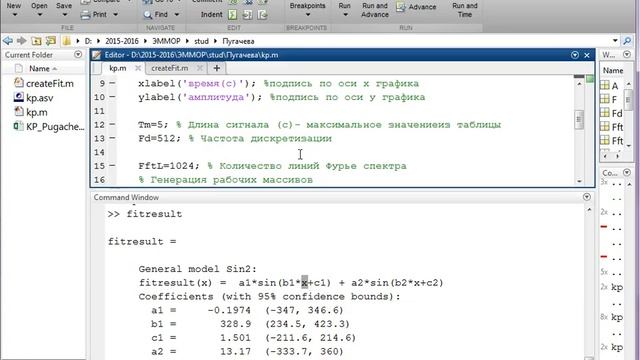Click the Run and Time button
This screenshot has width=640, height=360.
coord(465,10)
